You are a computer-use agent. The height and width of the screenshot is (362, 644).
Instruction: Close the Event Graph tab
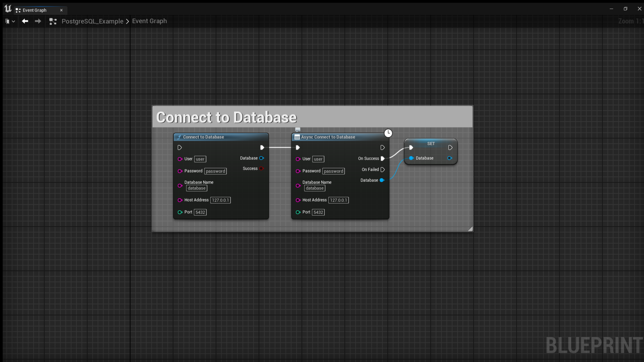pos(61,10)
